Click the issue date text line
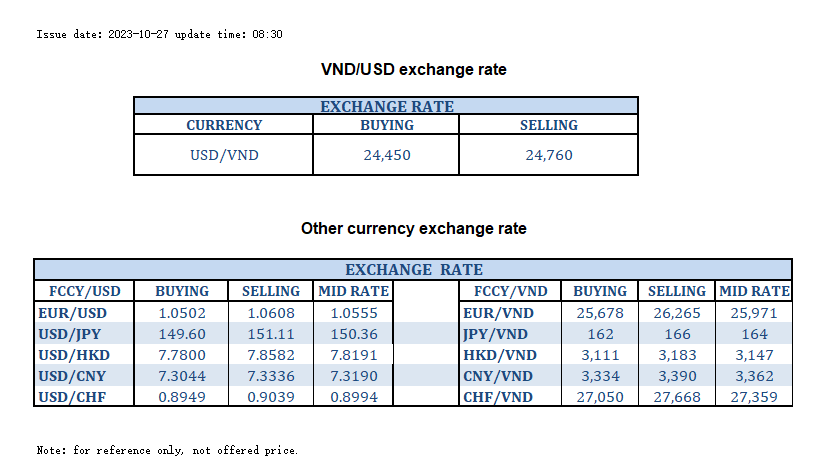 click(159, 34)
